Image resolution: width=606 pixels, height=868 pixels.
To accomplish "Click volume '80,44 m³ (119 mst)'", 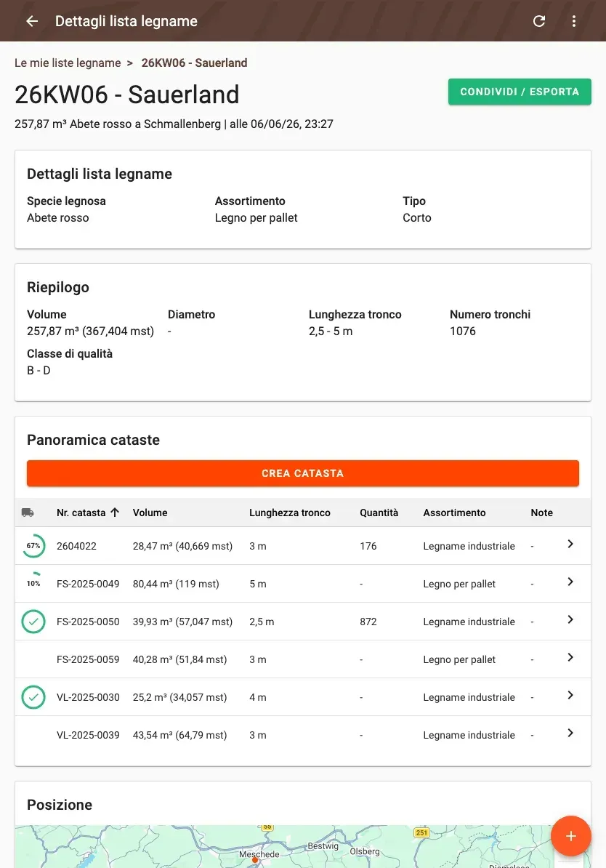I will (176, 584).
